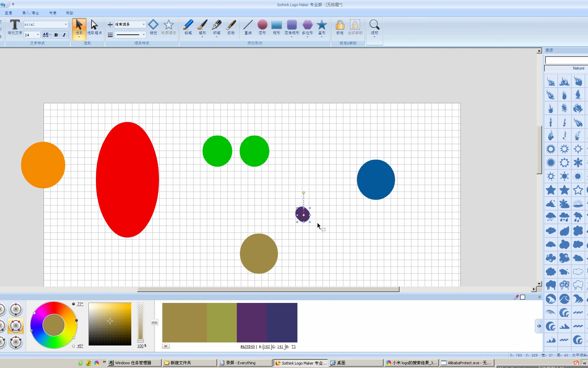Expand the font size 24 dropdown

(x=38, y=35)
